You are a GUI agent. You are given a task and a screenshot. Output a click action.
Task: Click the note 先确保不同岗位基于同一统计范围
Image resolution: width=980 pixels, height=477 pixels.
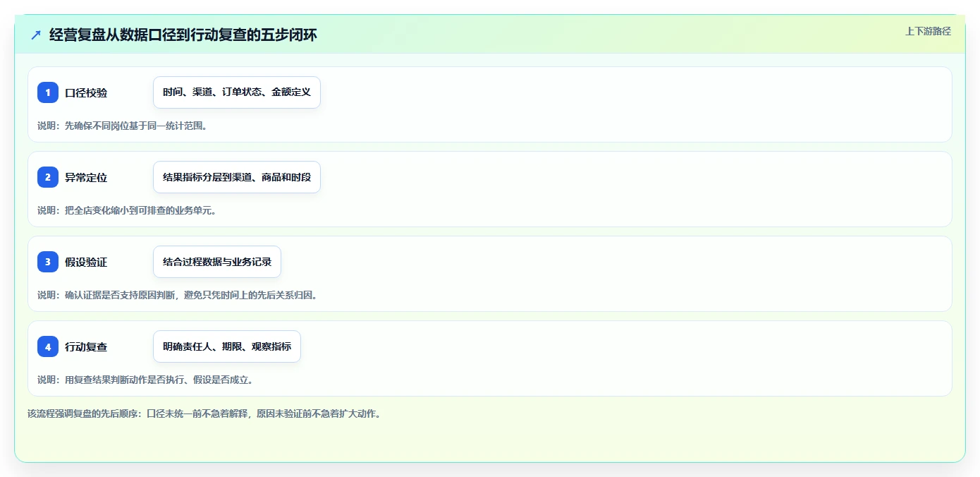(x=122, y=126)
